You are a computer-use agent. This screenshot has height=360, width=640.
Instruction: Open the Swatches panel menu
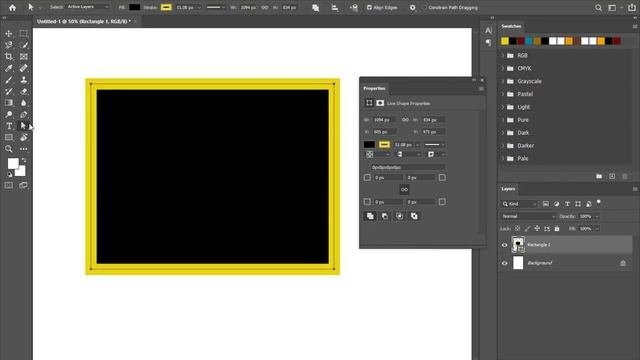click(x=635, y=27)
